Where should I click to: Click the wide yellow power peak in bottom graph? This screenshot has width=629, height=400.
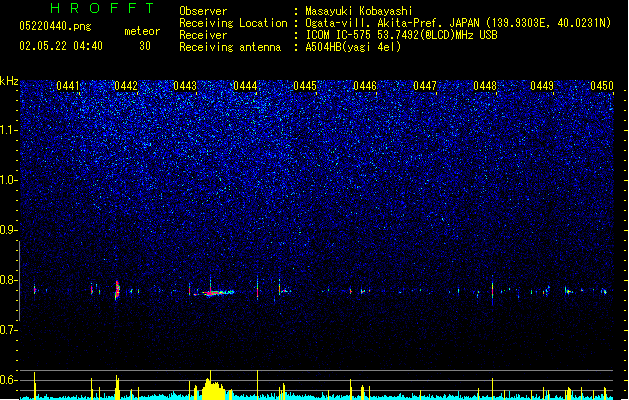pyautogui.click(x=213, y=388)
